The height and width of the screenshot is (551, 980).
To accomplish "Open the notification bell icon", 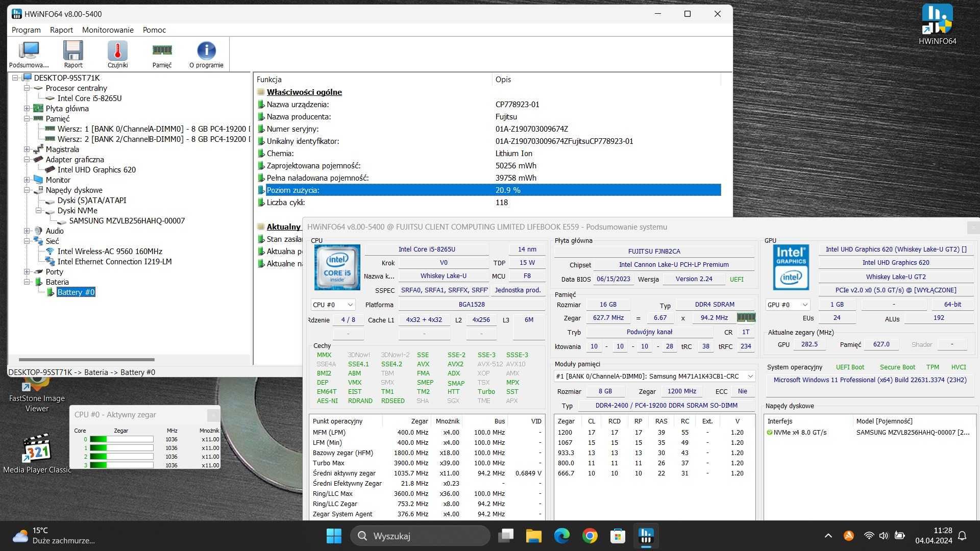I will click(x=962, y=536).
